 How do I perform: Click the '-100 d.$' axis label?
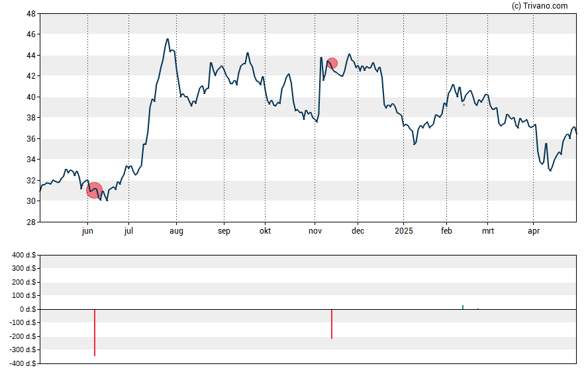(x=23, y=322)
